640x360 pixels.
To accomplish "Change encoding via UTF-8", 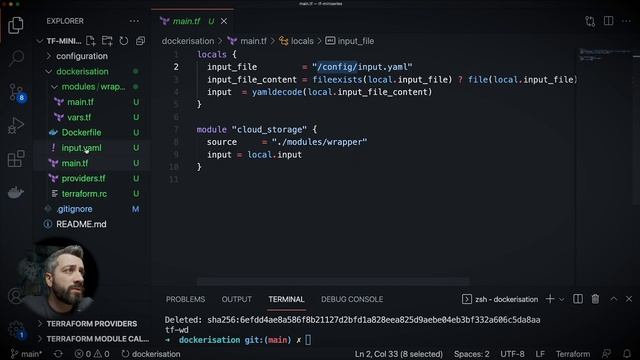I will (x=512, y=354).
